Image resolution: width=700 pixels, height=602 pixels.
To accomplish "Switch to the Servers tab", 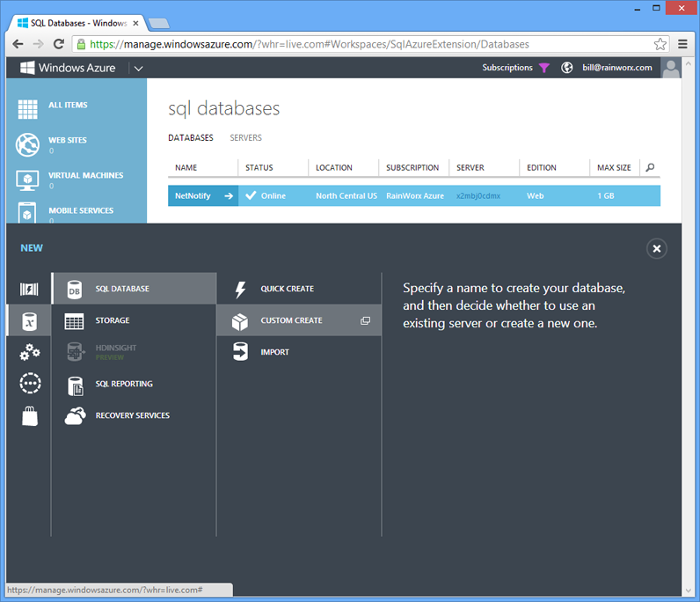I will (245, 137).
